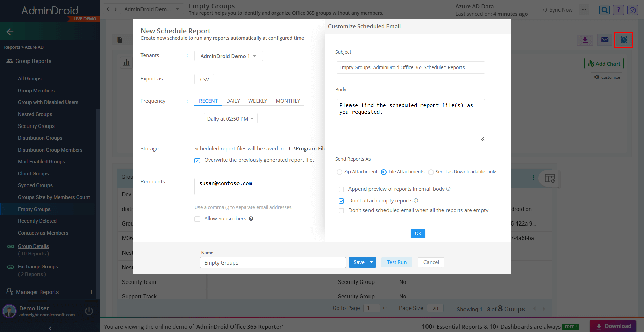Select the email report icon
The image size is (644, 332).
coord(604,40)
